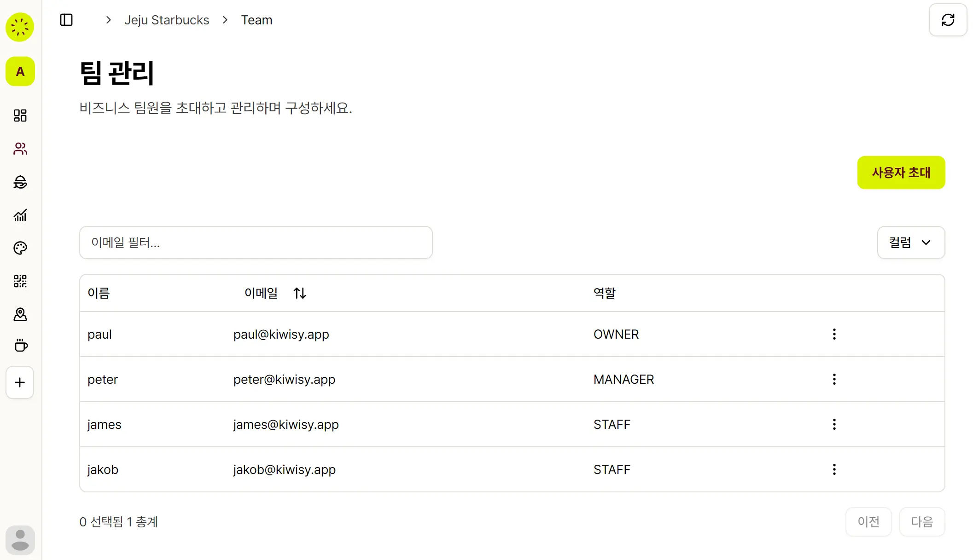
Task: Open actions menu for paul row
Action: click(x=834, y=334)
